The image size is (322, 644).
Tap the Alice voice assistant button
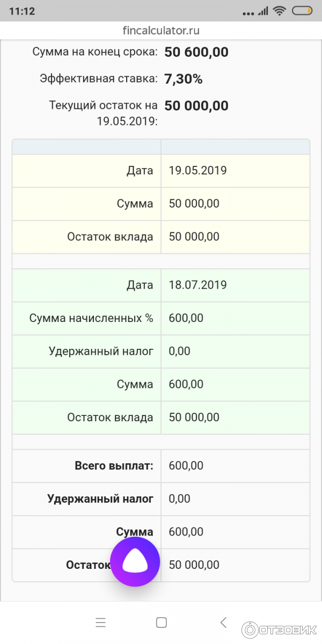point(135,561)
